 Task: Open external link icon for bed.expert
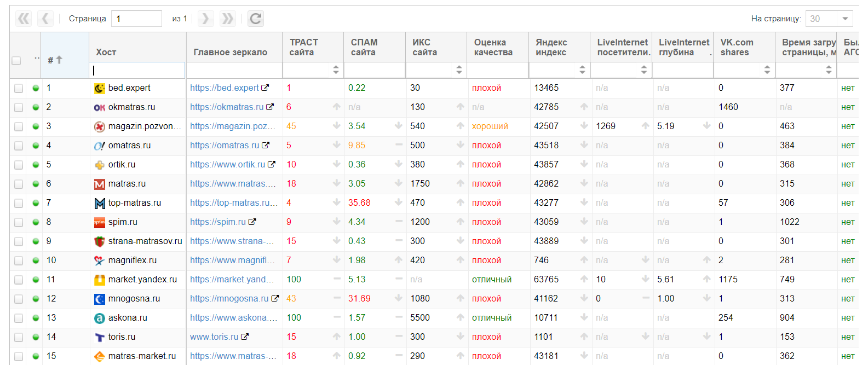point(265,88)
